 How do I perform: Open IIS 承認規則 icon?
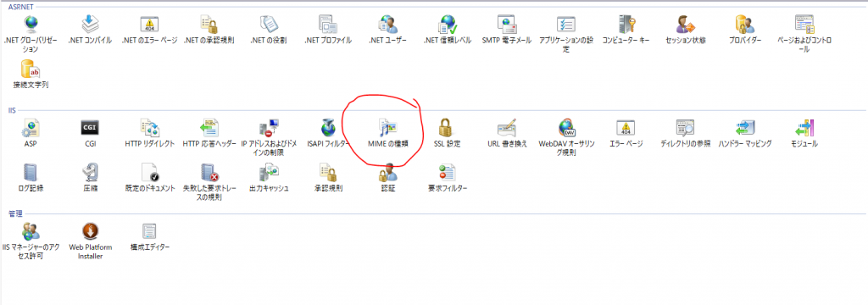pos(328,172)
